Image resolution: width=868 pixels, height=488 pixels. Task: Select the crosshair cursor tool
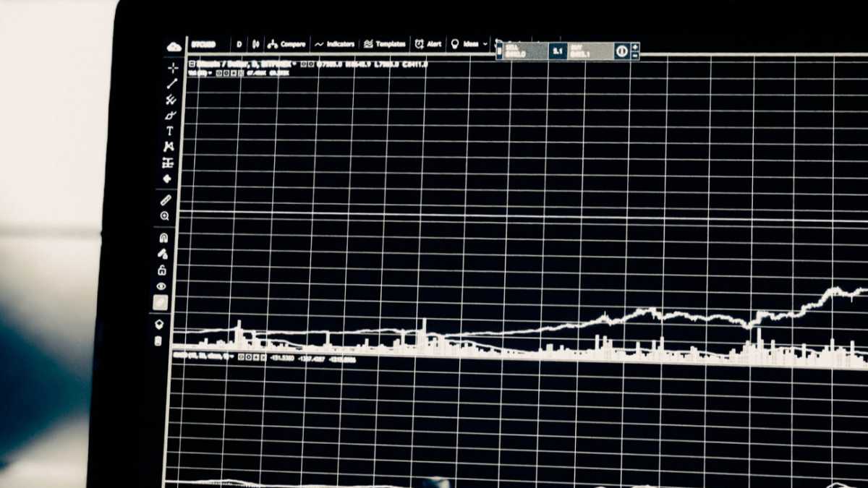pos(172,68)
